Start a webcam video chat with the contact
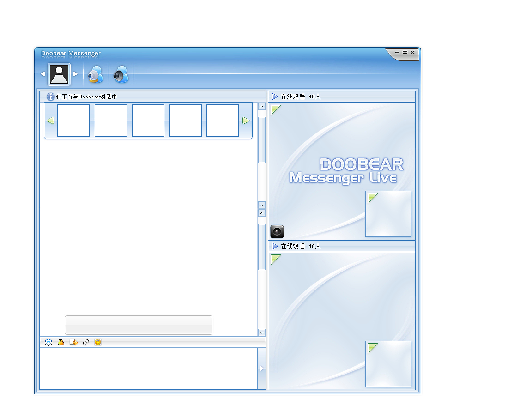The image size is (532, 399). 96,74
